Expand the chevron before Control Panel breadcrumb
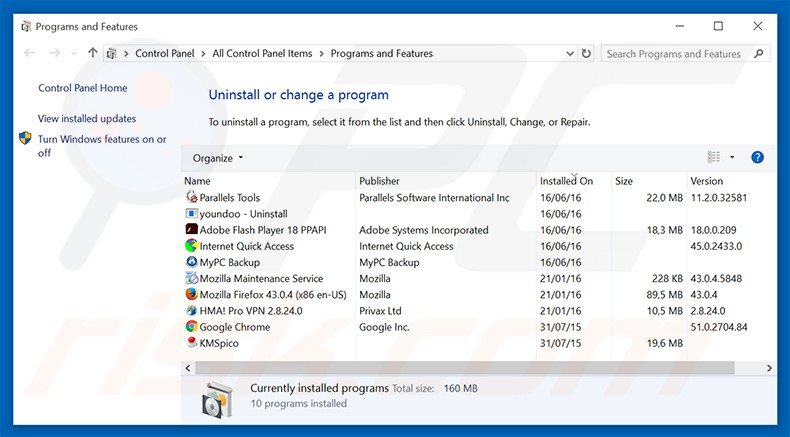 tap(126, 53)
